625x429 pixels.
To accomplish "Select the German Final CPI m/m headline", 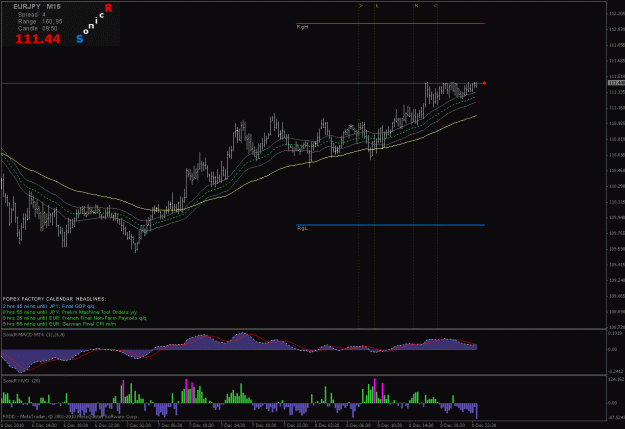I will coord(59,324).
